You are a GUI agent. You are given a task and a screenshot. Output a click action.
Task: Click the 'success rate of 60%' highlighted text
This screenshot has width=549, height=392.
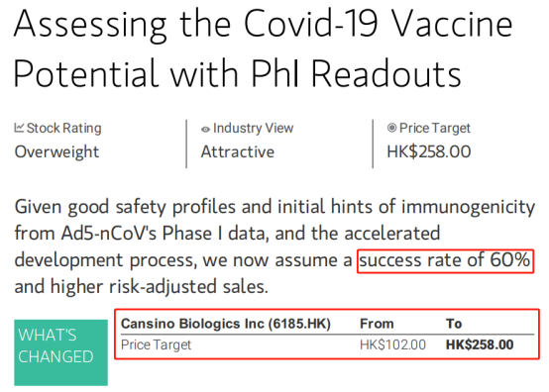[x=445, y=260]
